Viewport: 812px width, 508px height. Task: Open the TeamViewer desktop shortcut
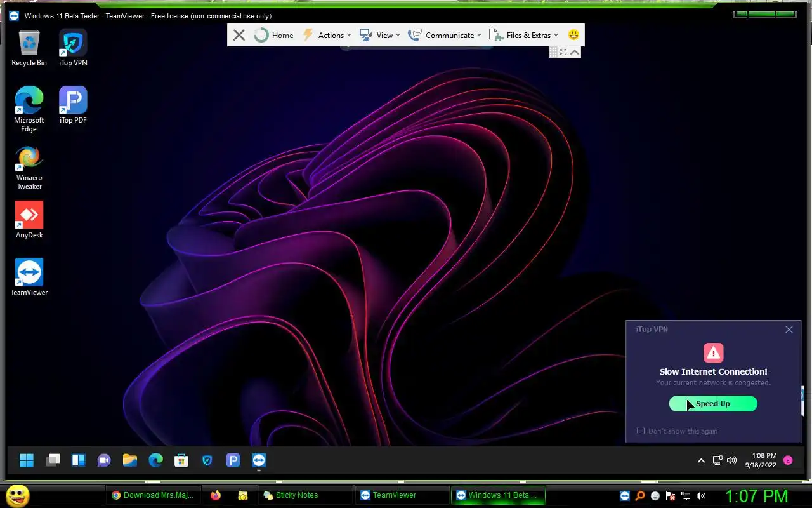pyautogui.click(x=29, y=277)
